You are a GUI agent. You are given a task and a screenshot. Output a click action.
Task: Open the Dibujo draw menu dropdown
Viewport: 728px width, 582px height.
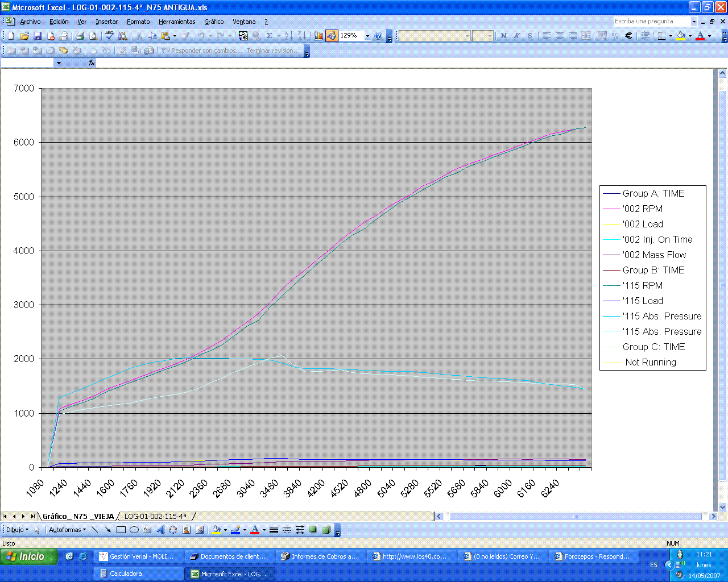pyautogui.click(x=17, y=530)
